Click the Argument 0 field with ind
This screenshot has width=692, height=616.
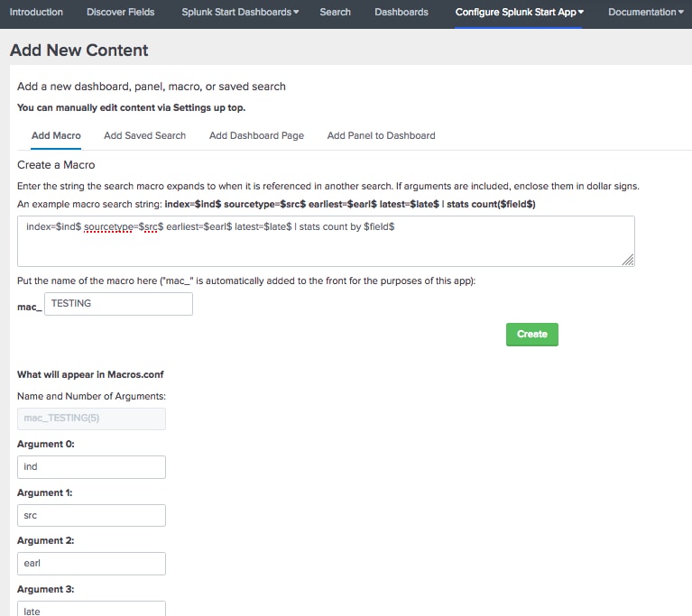(91, 467)
